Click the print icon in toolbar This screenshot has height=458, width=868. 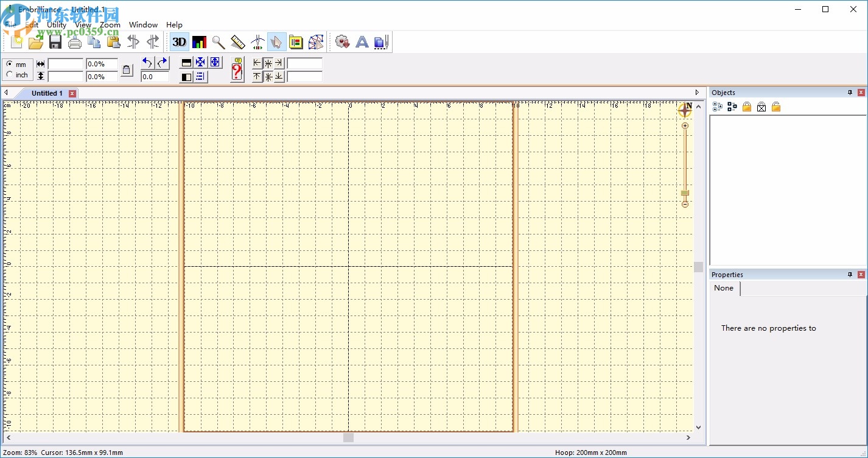tap(75, 42)
